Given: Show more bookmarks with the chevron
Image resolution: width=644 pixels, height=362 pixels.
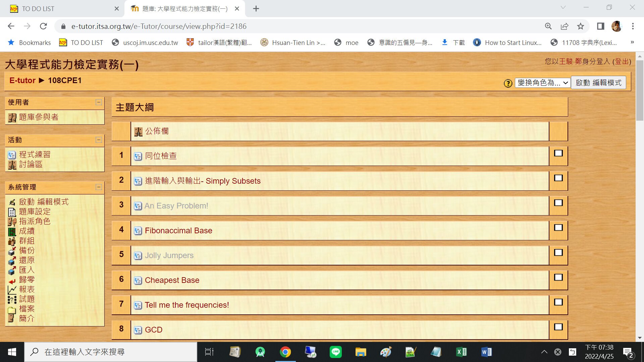Looking at the screenshot, I should 632,42.
